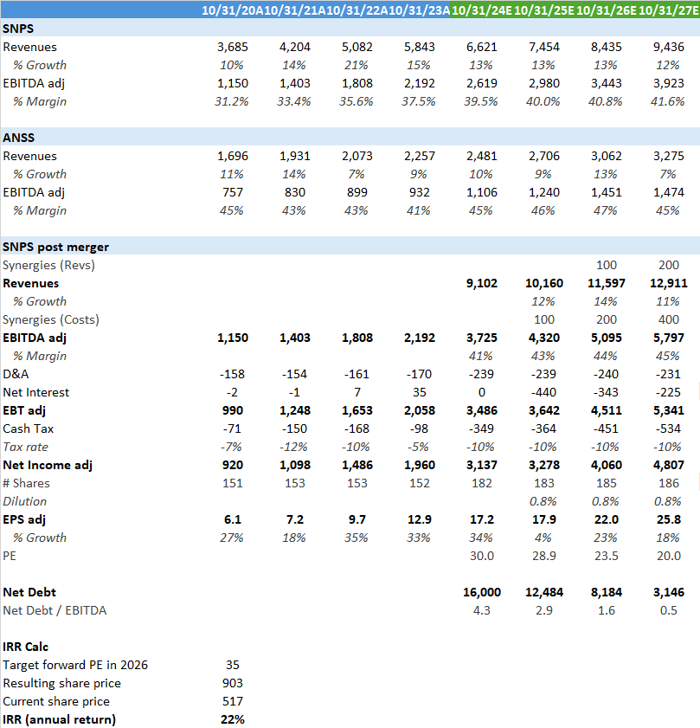Click the Cash Tax row label

click(x=30, y=428)
